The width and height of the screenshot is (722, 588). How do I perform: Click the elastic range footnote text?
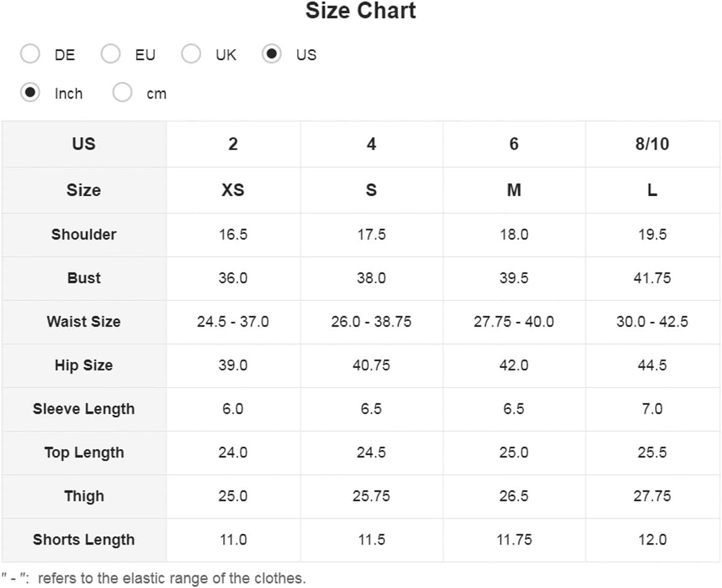[153, 578]
